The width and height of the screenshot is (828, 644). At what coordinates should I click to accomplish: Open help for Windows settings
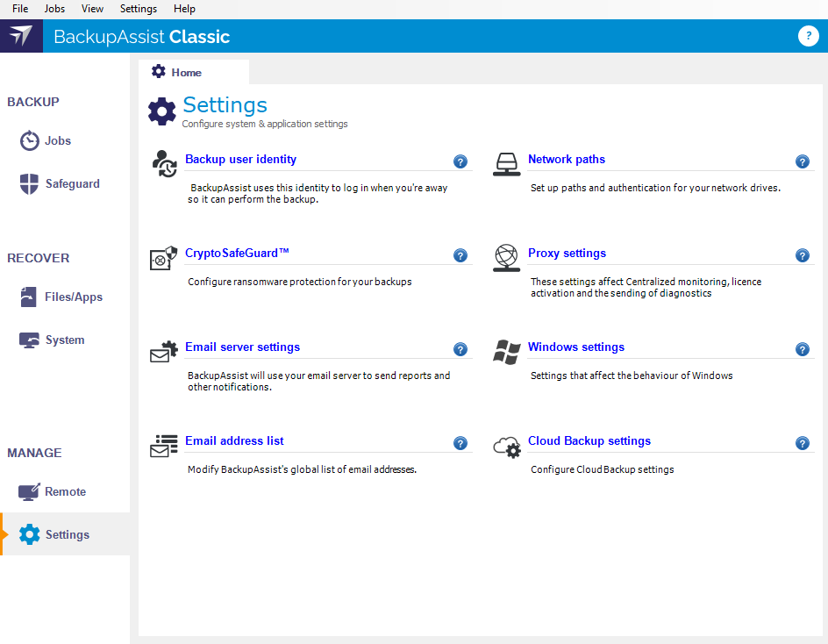click(802, 349)
